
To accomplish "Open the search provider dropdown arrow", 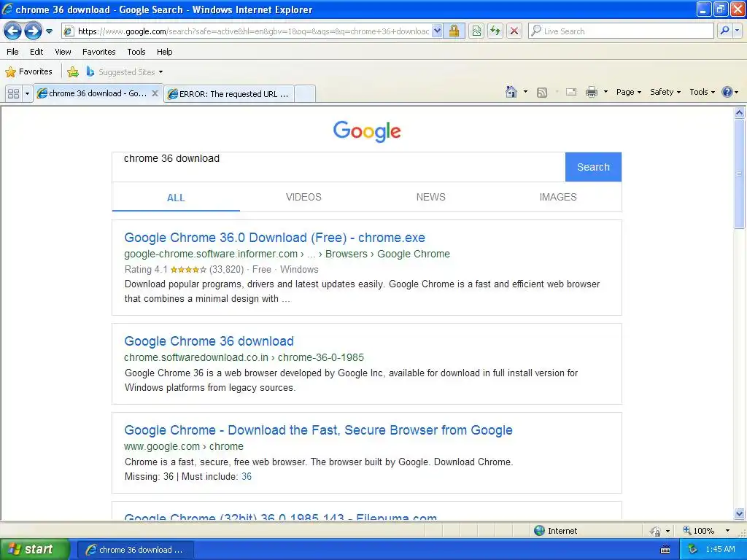I will pos(738,31).
